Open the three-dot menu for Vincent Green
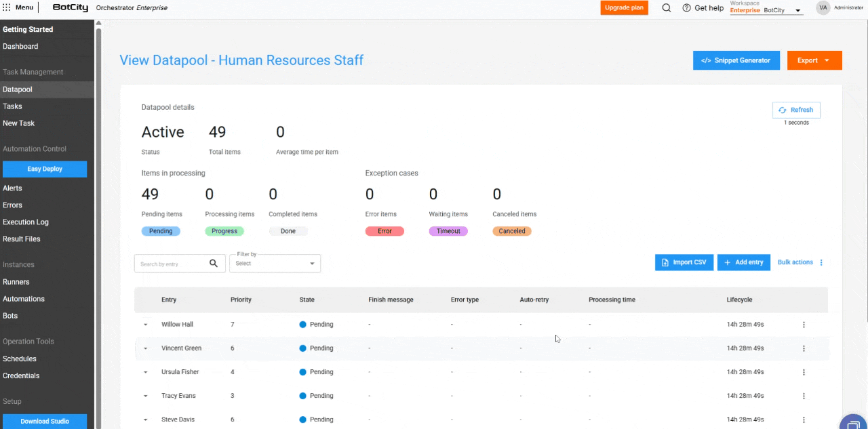This screenshot has width=868, height=429. click(x=804, y=348)
